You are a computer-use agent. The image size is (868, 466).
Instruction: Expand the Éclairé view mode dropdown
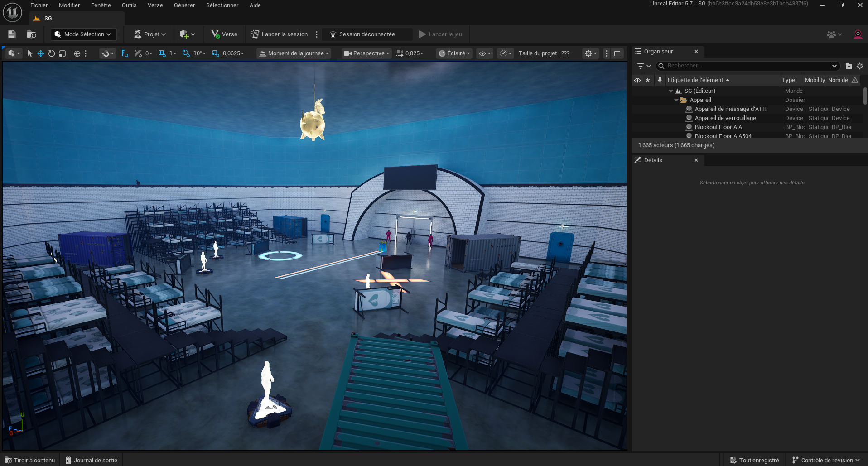pyautogui.click(x=454, y=53)
